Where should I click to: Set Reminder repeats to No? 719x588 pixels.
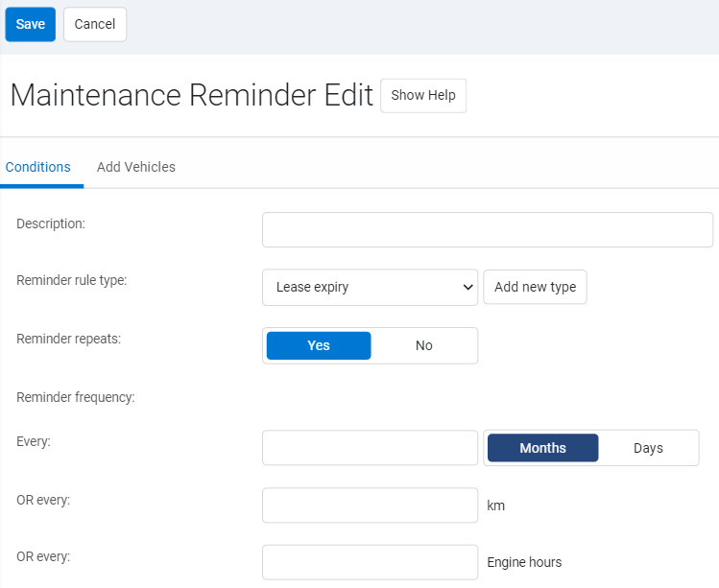(x=423, y=345)
